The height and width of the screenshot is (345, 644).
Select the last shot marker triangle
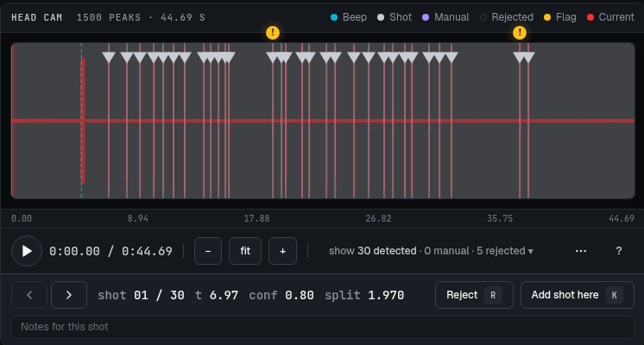tap(528, 58)
